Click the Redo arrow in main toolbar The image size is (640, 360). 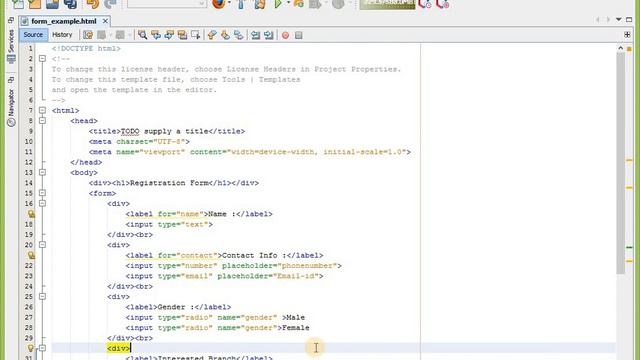pyautogui.click(x=110, y=4)
